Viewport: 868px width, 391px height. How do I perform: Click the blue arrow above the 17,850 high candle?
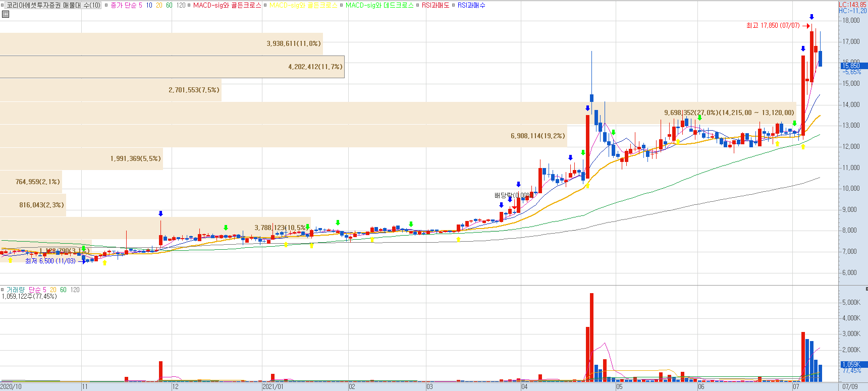811,17
